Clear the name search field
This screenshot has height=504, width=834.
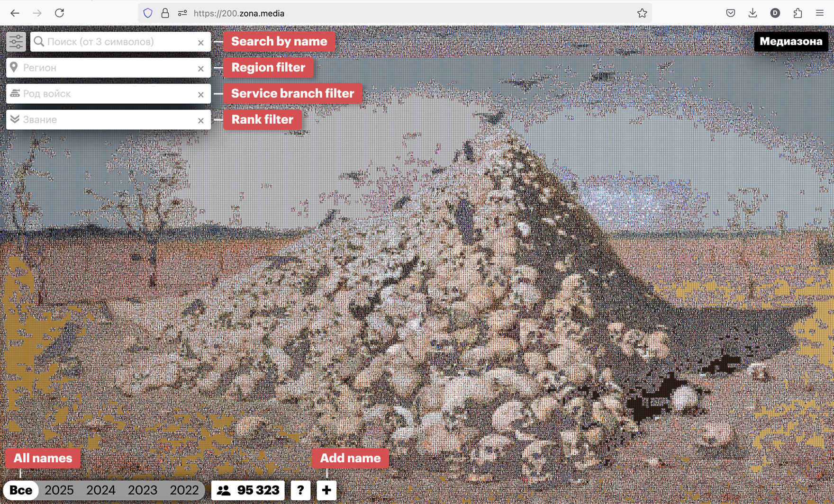[201, 43]
